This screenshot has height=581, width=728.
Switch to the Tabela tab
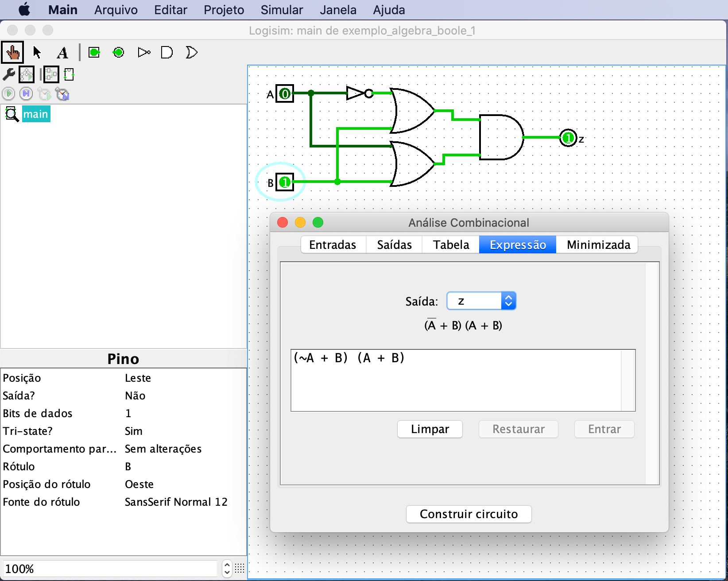[x=451, y=244]
